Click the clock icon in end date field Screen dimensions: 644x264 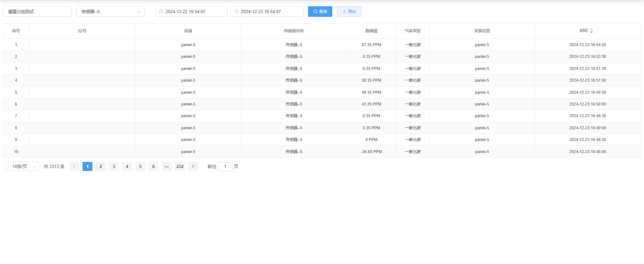[237, 12]
